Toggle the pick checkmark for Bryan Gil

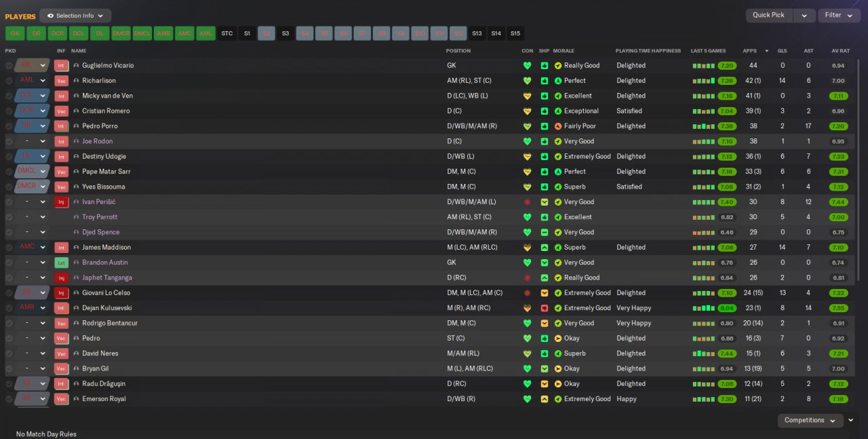tap(9, 368)
